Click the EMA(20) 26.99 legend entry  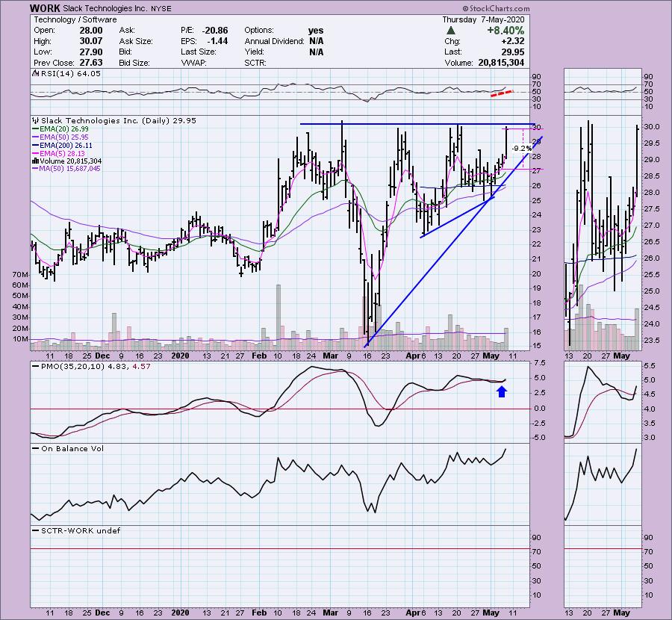click(60, 129)
